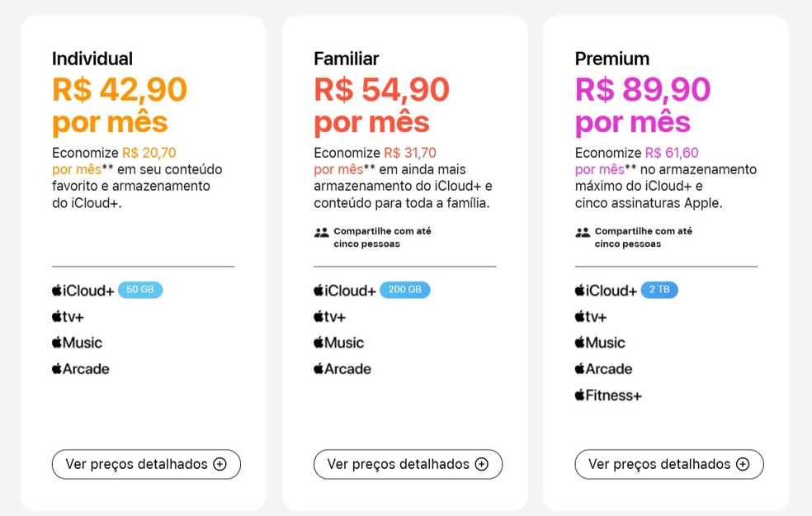This screenshot has height=516, width=812.
Task: Click the Apple Music icon in Individual plan
Action: [56, 343]
